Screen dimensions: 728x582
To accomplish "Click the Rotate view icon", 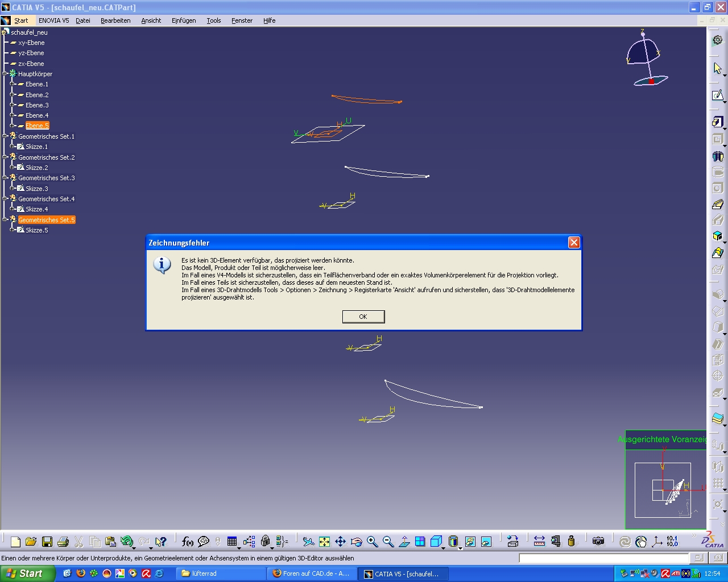I will click(356, 542).
